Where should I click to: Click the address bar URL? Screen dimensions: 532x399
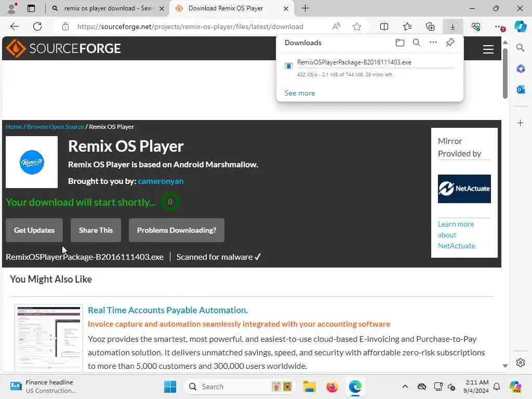click(x=190, y=26)
